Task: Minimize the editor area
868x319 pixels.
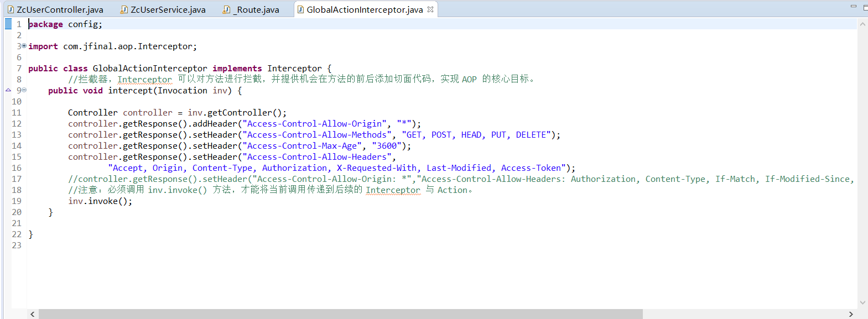Action: (x=853, y=7)
